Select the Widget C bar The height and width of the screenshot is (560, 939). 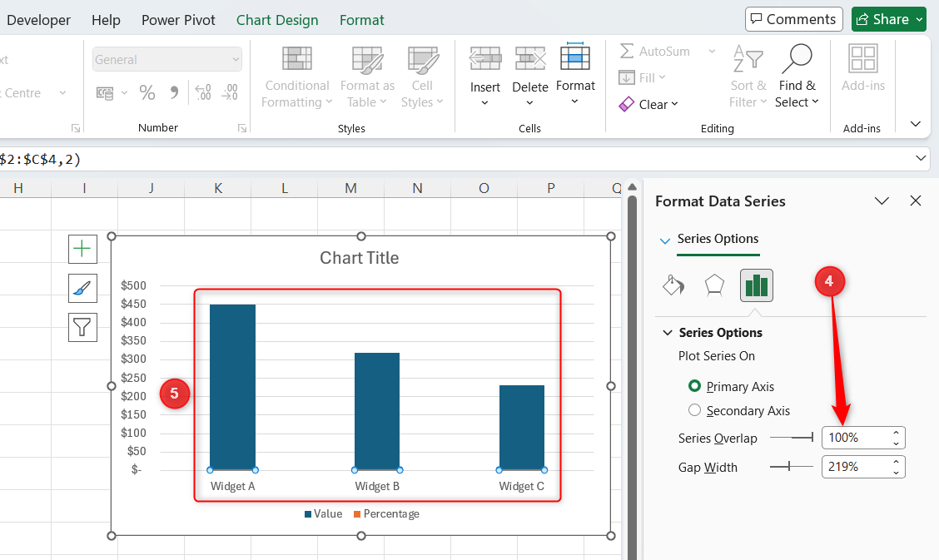click(x=522, y=427)
